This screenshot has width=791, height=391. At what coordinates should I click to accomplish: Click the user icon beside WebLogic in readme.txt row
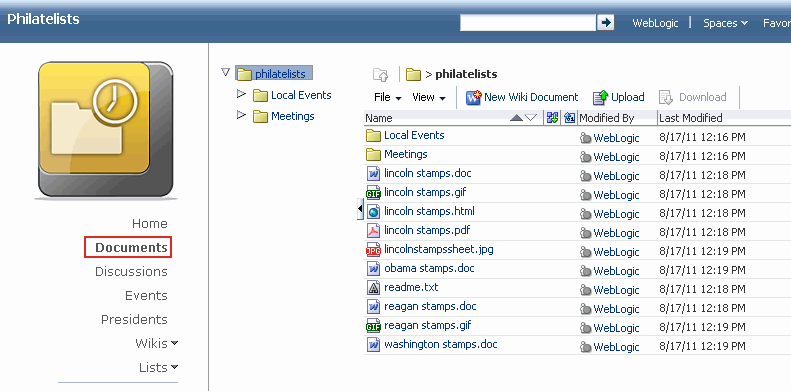[585, 290]
